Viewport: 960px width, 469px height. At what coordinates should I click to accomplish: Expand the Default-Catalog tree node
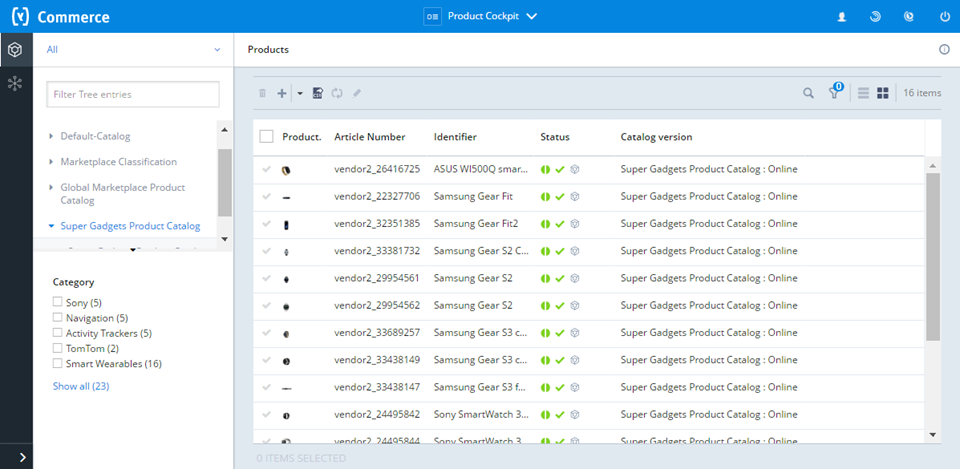click(51, 136)
